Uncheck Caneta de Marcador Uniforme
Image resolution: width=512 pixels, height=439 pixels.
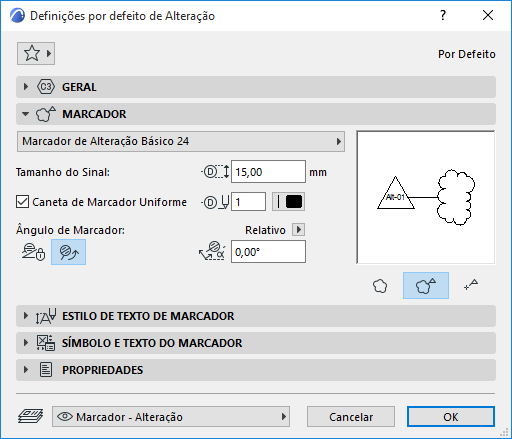point(23,202)
